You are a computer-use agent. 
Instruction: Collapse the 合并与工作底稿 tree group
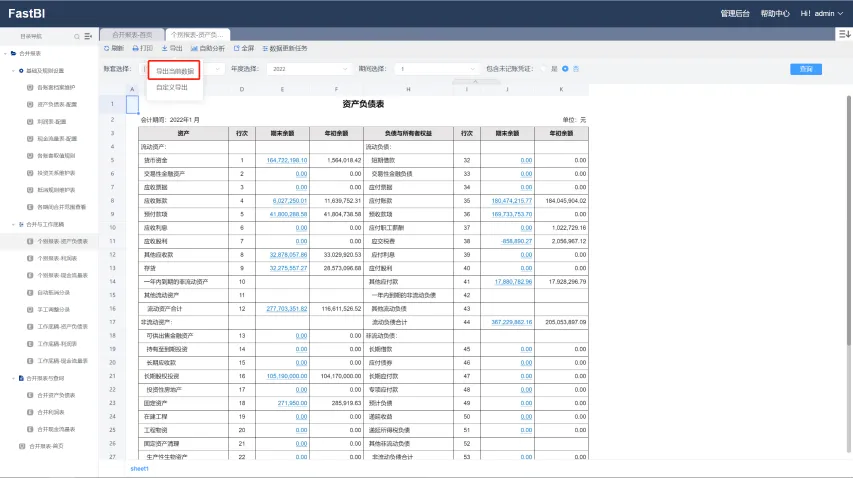coord(13,224)
